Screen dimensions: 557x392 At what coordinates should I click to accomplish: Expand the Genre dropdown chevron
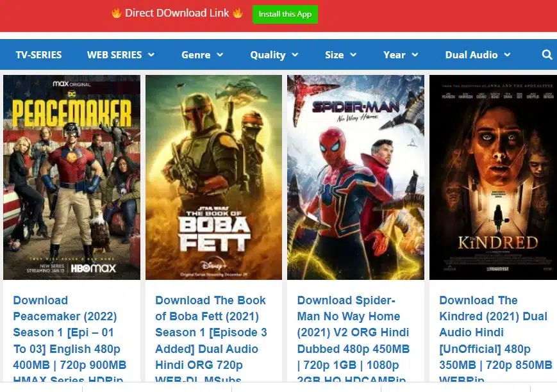coord(220,54)
